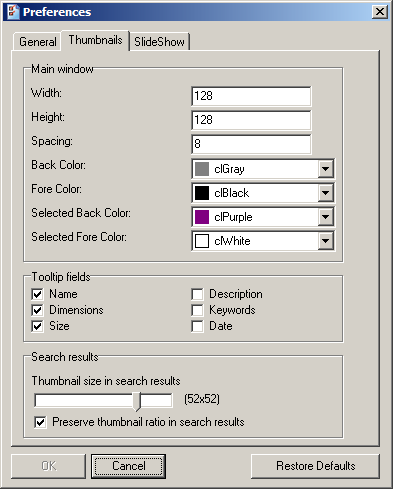Screen dimensions: 393x489
Task: Toggle the Date tooltip checkbox
Action: click(197, 326)
